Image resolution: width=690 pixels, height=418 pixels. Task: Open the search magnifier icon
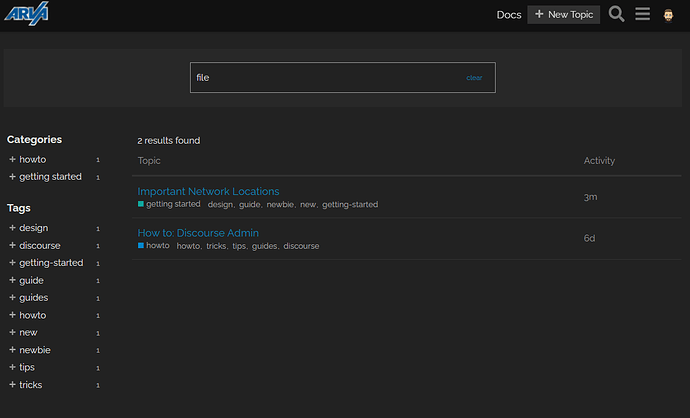[616, 14]
